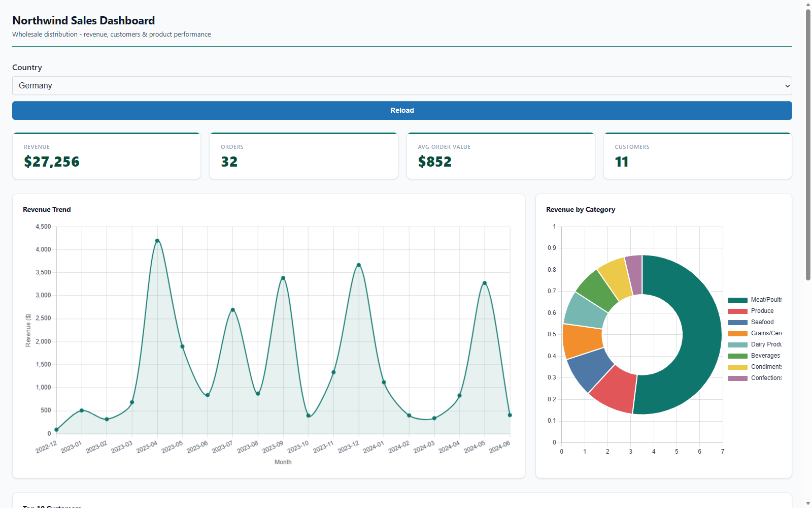Toggle the red Produce legend entry
Screen dimensions: 812x508
point(751,311)
